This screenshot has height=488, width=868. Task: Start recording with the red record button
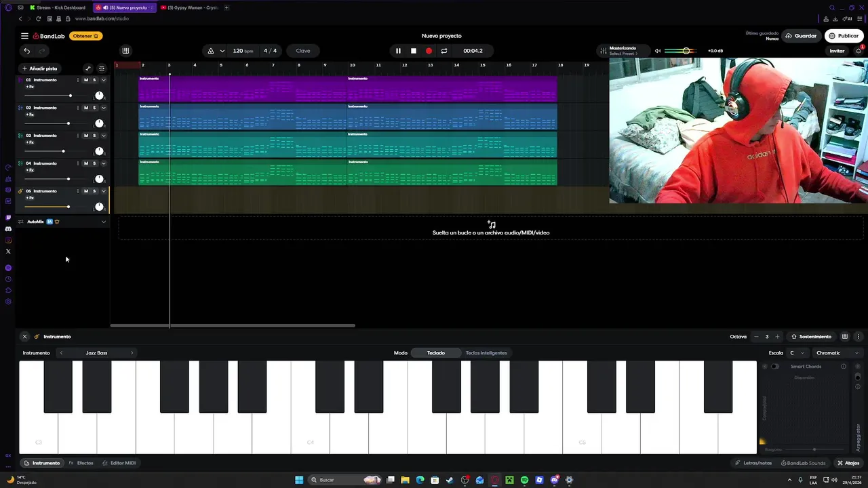point(429,51)
